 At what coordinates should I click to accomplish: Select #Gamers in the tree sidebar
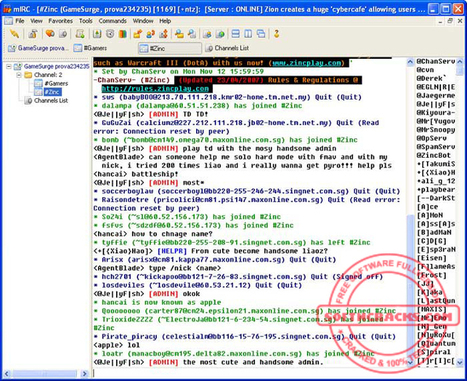point(56,83)
